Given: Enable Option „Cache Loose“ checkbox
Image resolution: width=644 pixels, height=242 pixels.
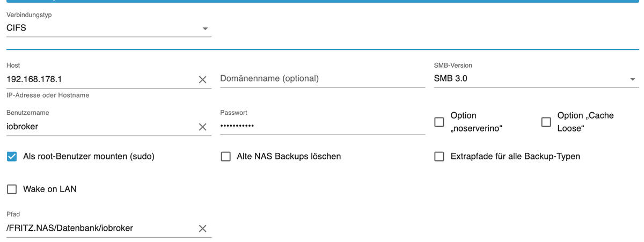Looking at the screenshot, I should click(546, 122).
